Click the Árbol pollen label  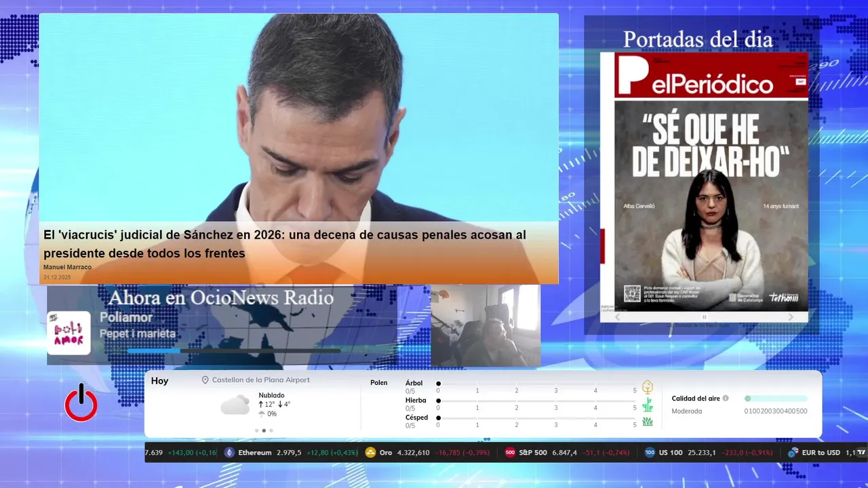point(414,383)
